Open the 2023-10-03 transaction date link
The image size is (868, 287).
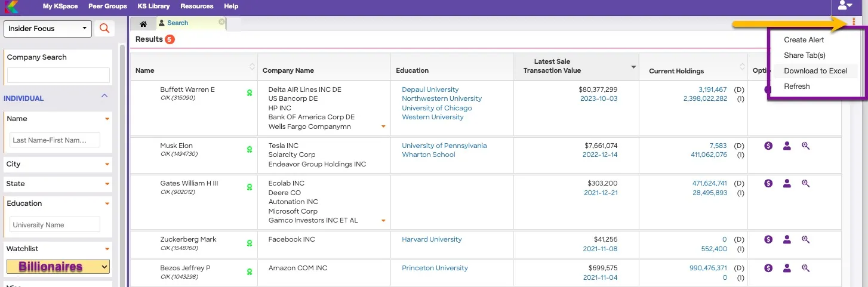599,98
